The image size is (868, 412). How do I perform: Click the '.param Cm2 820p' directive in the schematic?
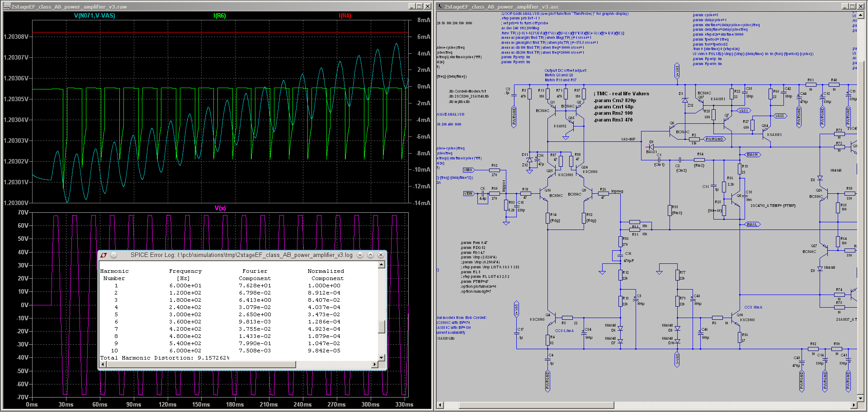[615, 100]
